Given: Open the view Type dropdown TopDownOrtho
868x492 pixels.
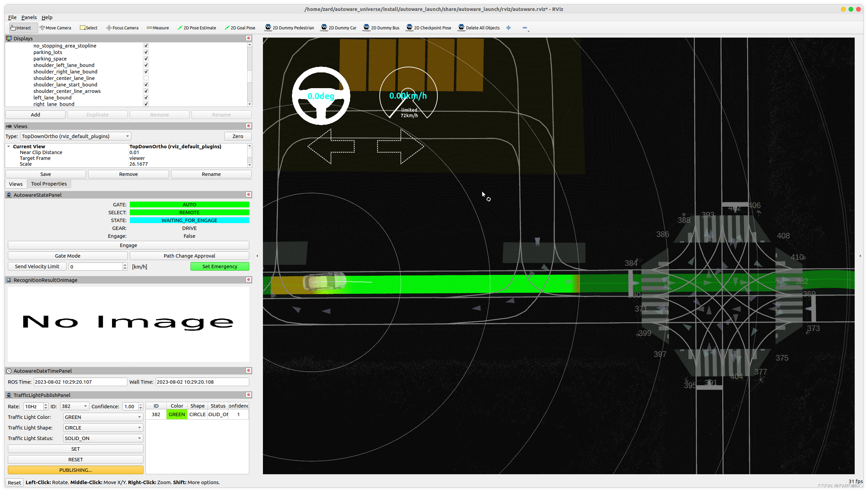Looking at the screenshot, I should [x=75, y=136].
